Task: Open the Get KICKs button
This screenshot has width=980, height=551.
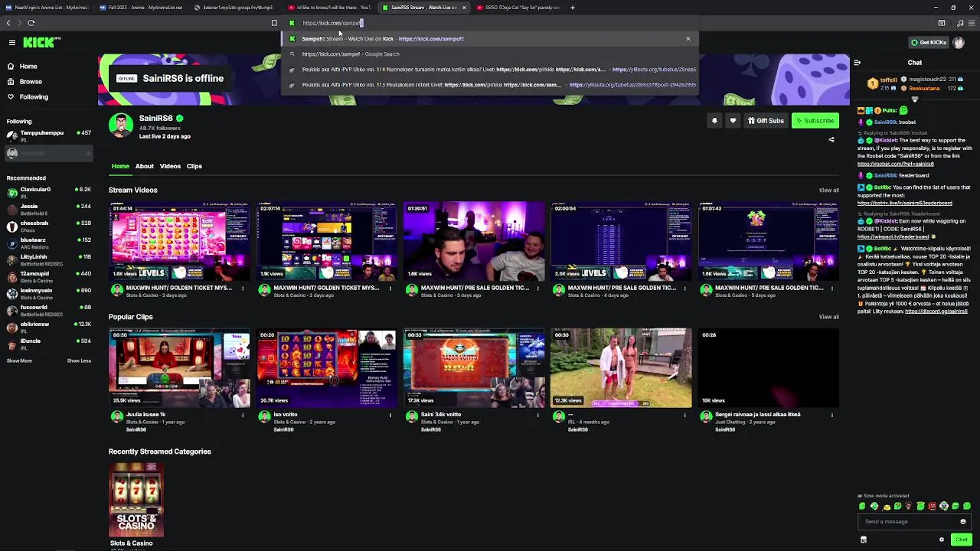Action: click(x=929, y=43)
